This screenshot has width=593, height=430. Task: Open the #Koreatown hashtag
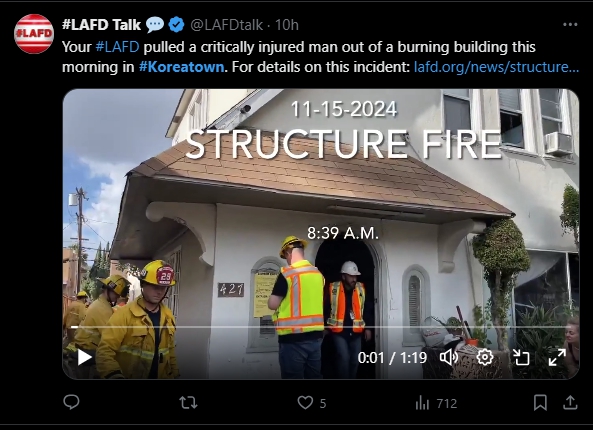pos(182,67)
